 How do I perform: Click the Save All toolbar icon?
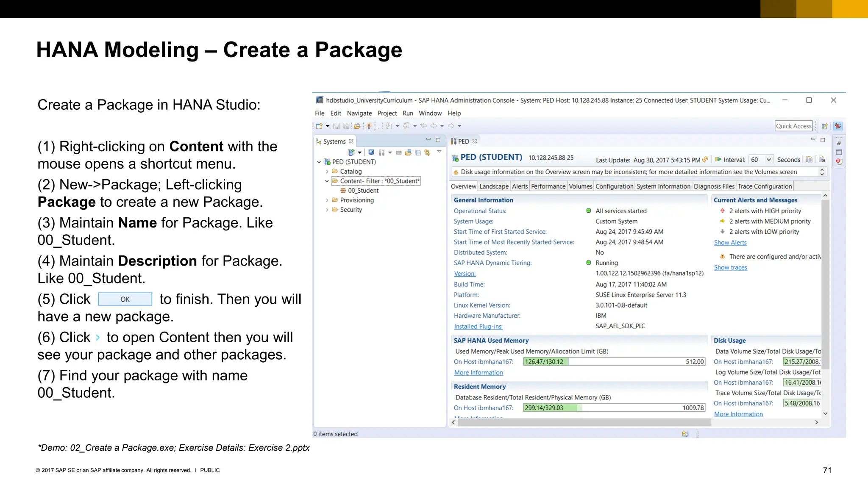tap(346, 126)
